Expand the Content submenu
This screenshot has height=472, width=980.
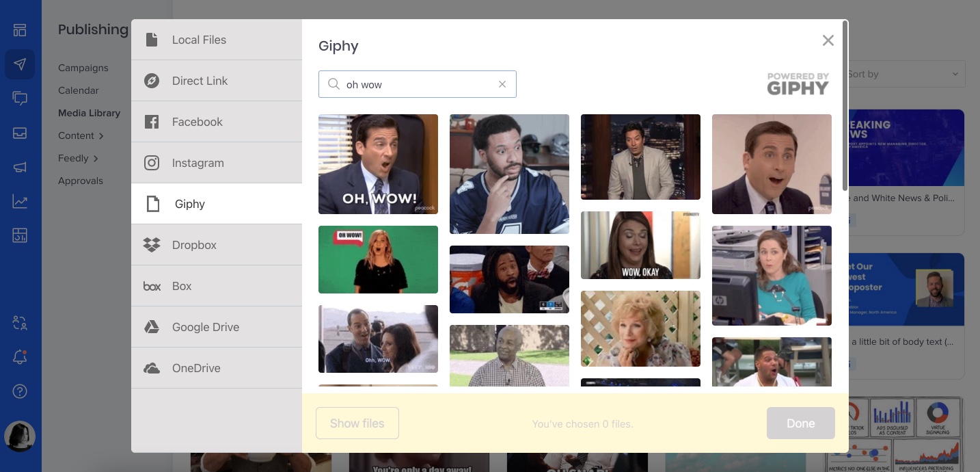point(81,135)
